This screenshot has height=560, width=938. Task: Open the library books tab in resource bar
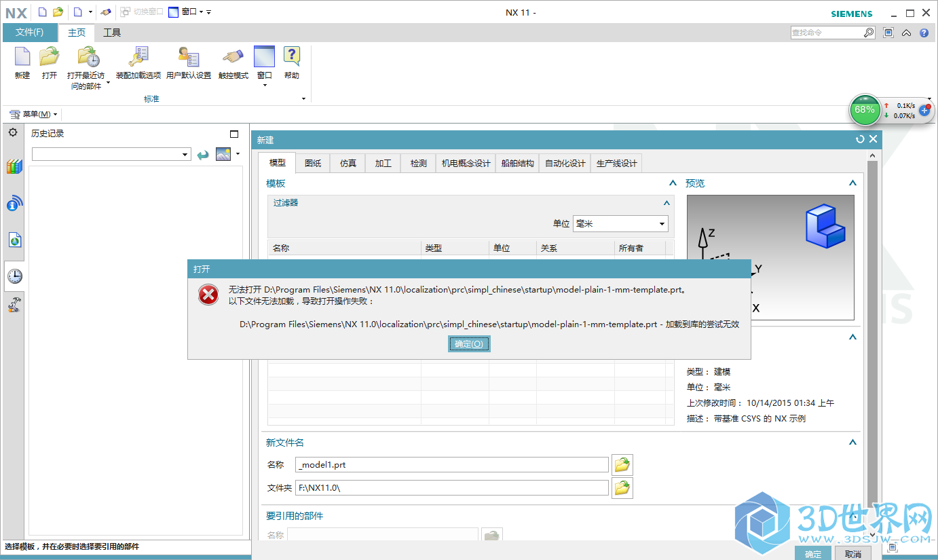(x=14, y=167)
